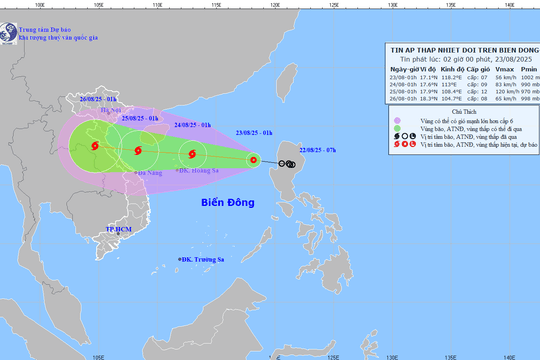Click the green legend swatch for storm path zone

click(397, 128)
